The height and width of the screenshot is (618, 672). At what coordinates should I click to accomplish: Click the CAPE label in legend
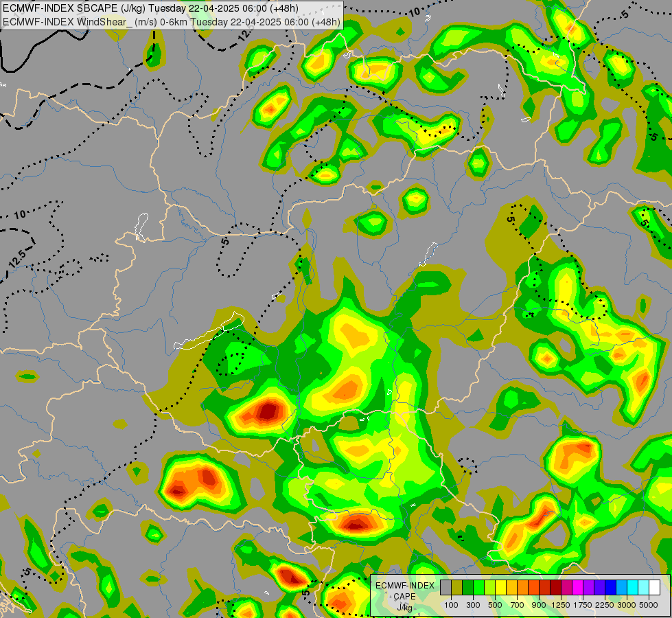point(404,597)
